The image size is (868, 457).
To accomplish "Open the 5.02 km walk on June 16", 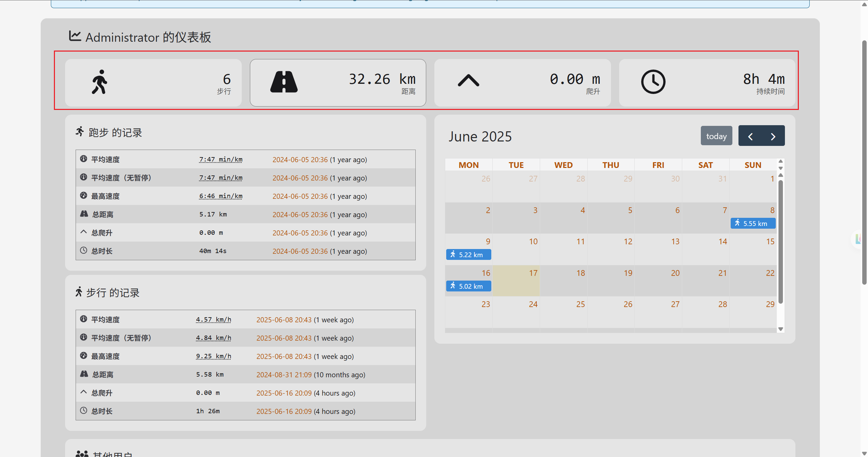I will click(469, 286).
